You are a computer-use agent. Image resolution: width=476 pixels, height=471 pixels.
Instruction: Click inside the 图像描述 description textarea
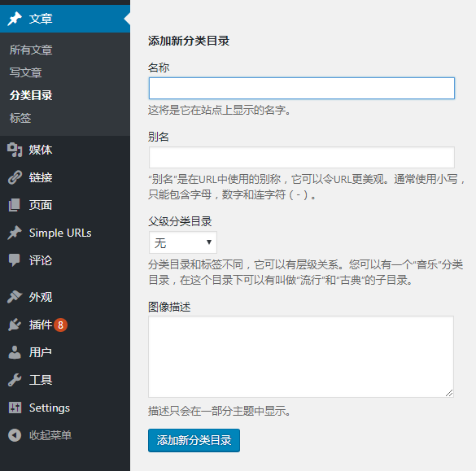coord(301,356)
